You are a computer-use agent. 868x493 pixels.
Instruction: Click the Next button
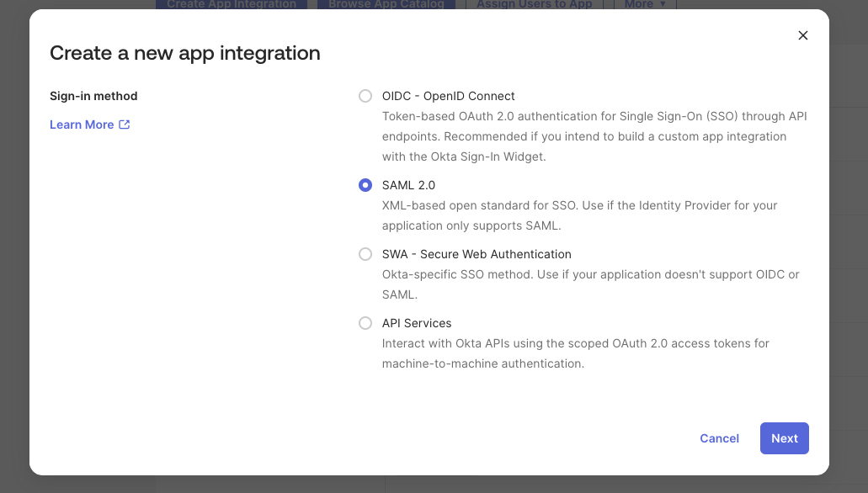coord(784,438)
